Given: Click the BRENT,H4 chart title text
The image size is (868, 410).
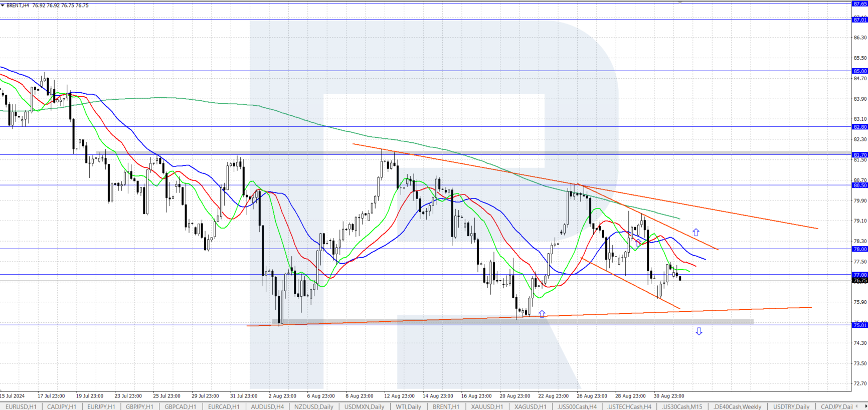Looking at the screenshot, I should pyautogui.click(x=18, y=6).
